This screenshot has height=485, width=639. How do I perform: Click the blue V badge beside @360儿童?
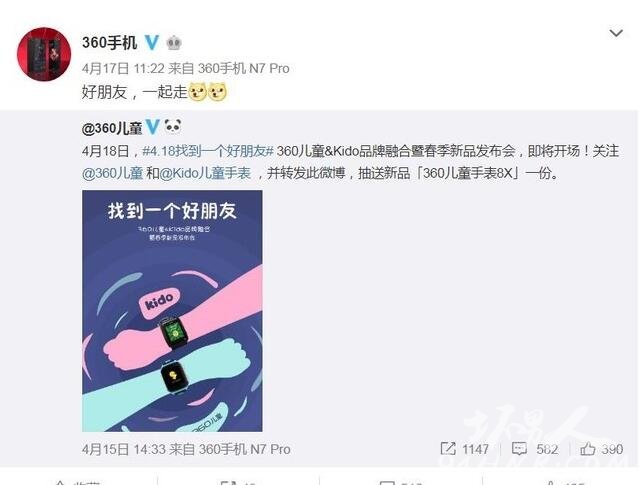tap(152, 127)
